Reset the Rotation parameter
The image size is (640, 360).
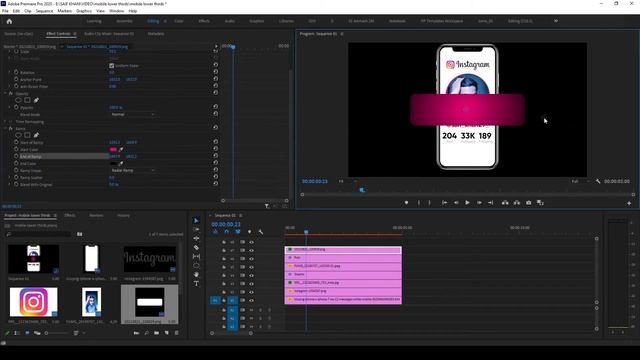pyautogui.click(x=216, y=72)
